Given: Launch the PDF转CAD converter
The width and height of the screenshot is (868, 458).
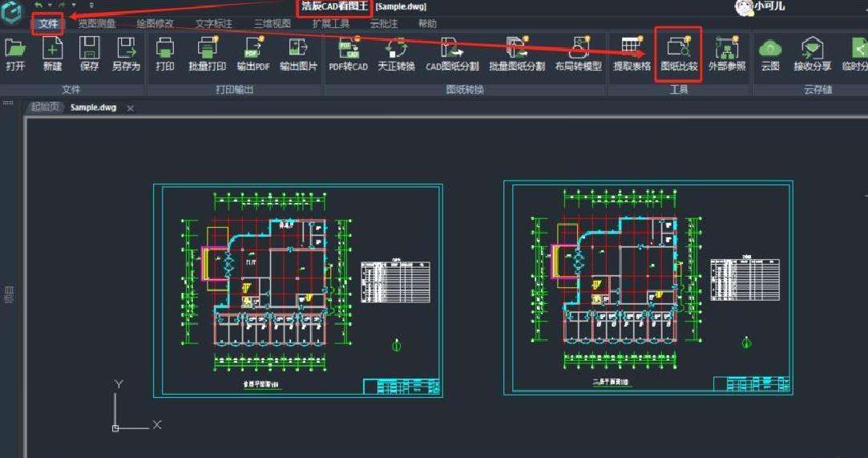Looking at the screenshot, I should (x=348, y=55).
